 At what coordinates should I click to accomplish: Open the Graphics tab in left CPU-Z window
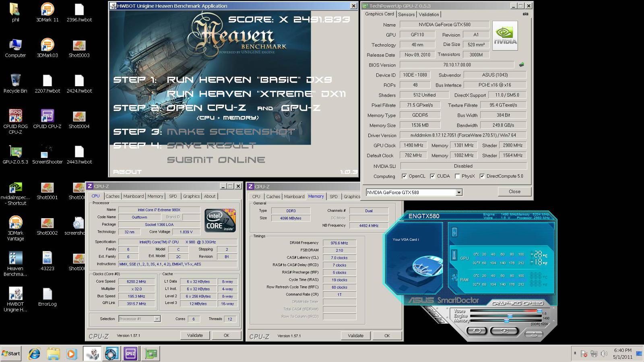point(192,196)
